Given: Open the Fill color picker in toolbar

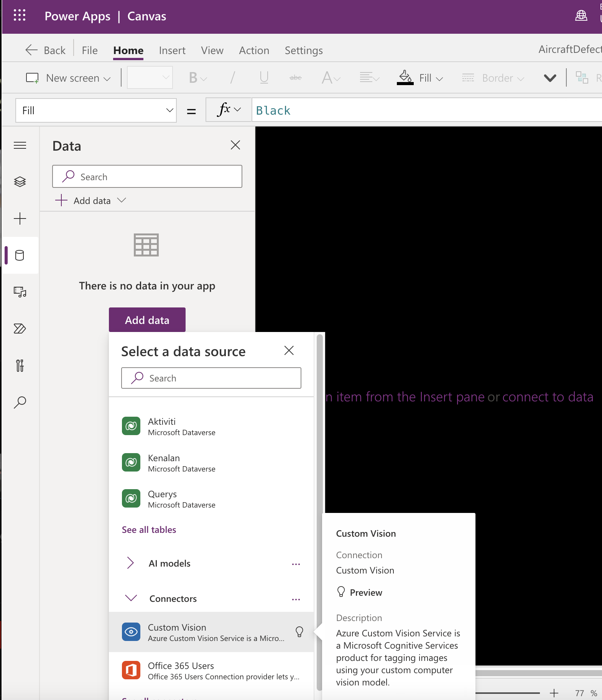Looking at the screenshot, I should coord(420,78).
